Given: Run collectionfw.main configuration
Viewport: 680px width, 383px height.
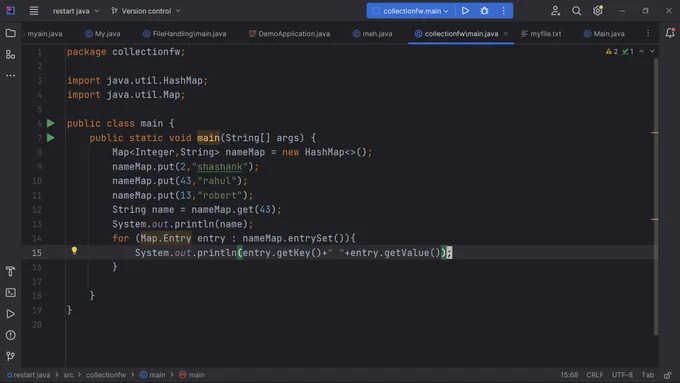Looking at the screenshot, I should tap(465, 11).
